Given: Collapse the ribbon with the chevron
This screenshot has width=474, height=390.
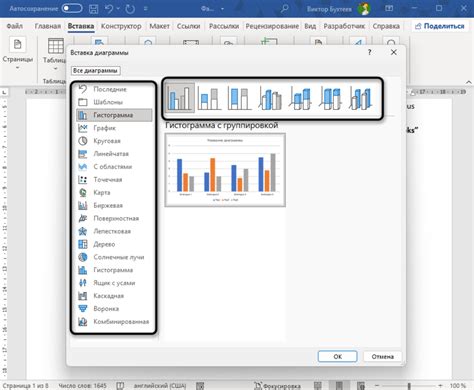Looking at the screenshot, I should (468, 82).
